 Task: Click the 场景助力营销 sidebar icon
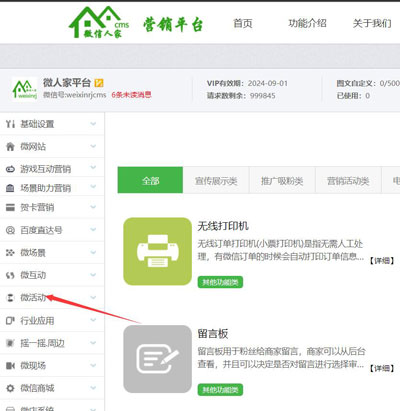click(x=10, y=188)
